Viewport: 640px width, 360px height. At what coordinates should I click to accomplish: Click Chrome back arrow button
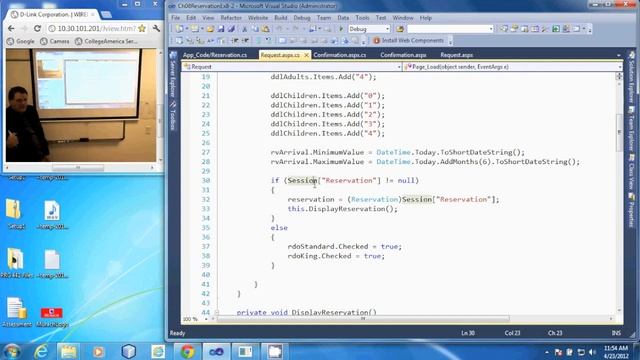[11, 29]
